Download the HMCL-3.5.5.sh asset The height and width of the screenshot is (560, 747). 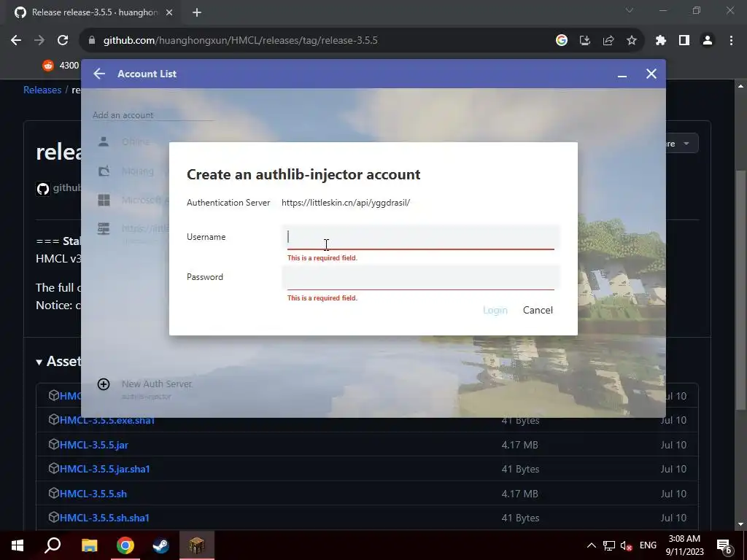(93, 494)
